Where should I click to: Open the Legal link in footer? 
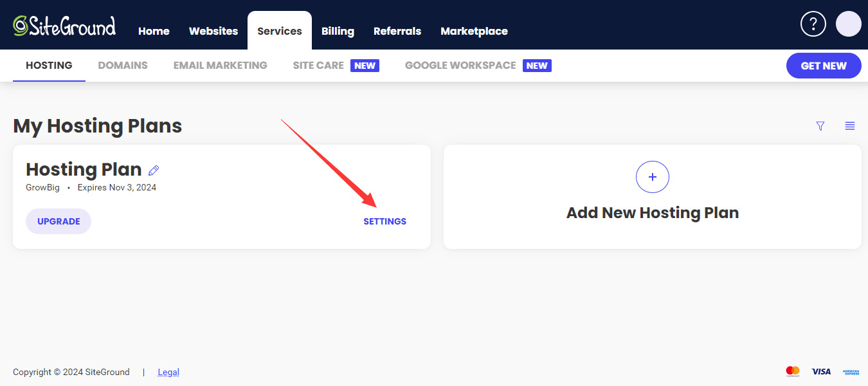click(168, 372)
